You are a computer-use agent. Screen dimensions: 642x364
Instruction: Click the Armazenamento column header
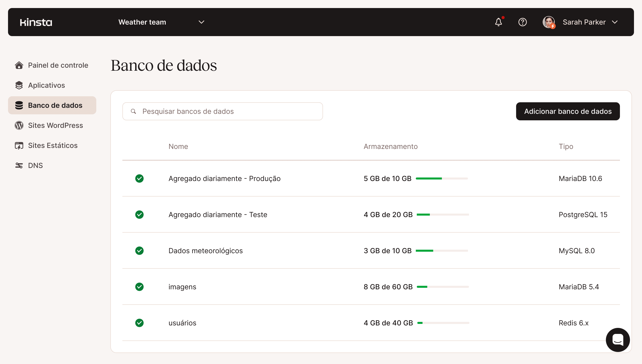391,146
